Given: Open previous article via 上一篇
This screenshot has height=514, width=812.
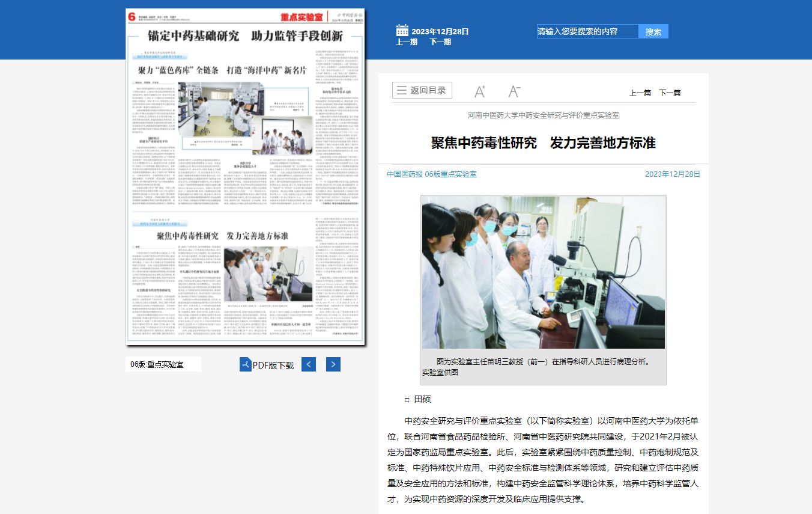Looking at the screenshot, I should (640, 93).
